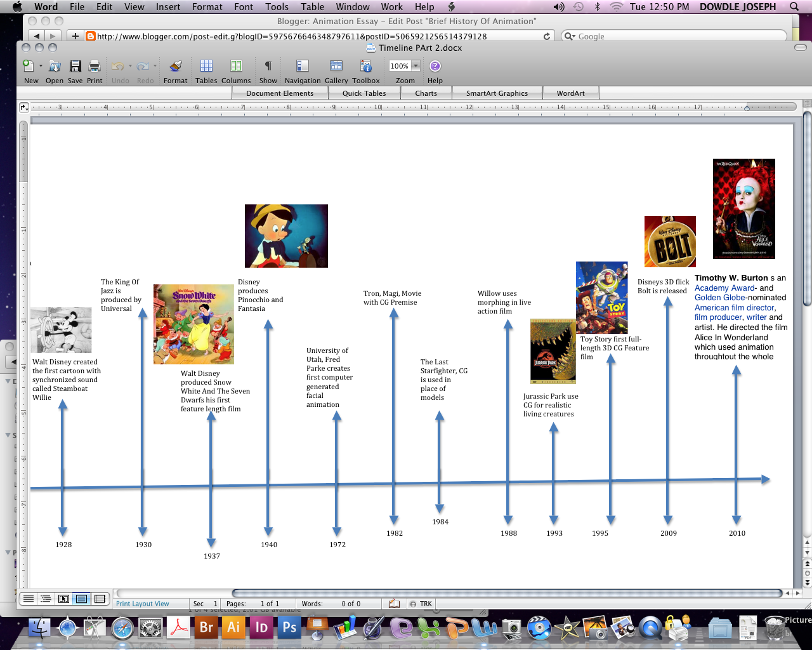The image size is (812, 650).
Task: Switch to Outline view button
Action: click(x=46, y=599)
